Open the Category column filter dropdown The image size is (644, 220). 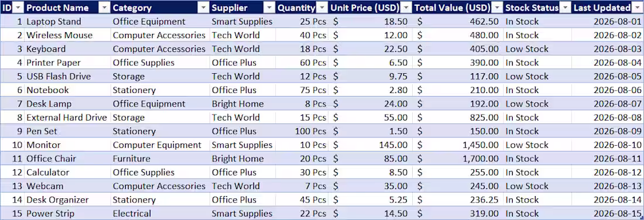(203, 8)
